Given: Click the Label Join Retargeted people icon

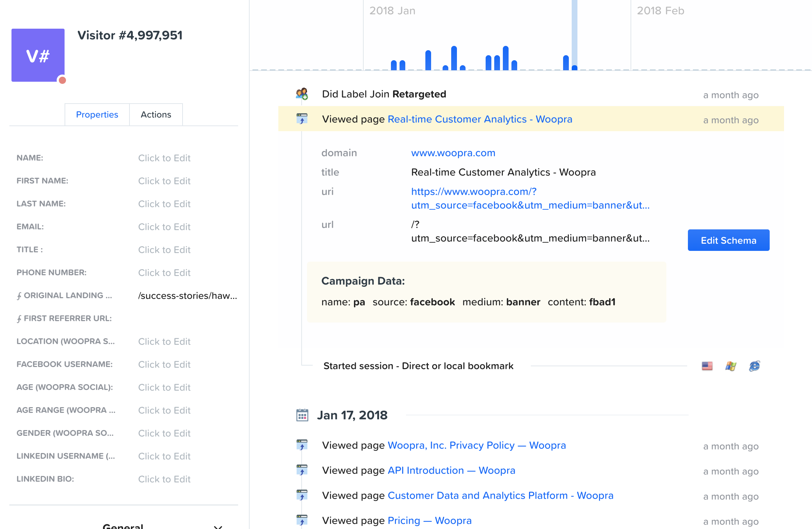Looking at the screenshot, I should click(x=302, y=94).
